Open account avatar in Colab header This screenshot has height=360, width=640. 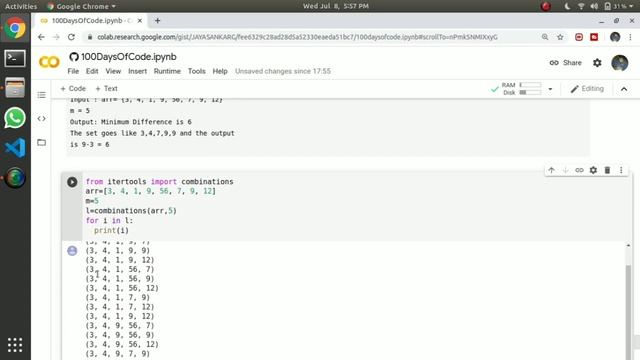coord(620,63)
